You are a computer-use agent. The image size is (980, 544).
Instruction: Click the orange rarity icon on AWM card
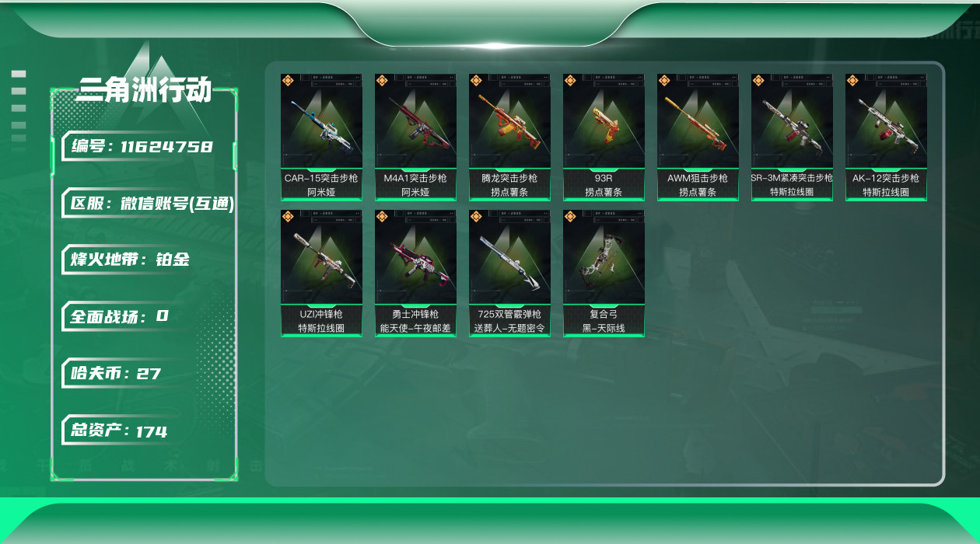tap(664, 80)
